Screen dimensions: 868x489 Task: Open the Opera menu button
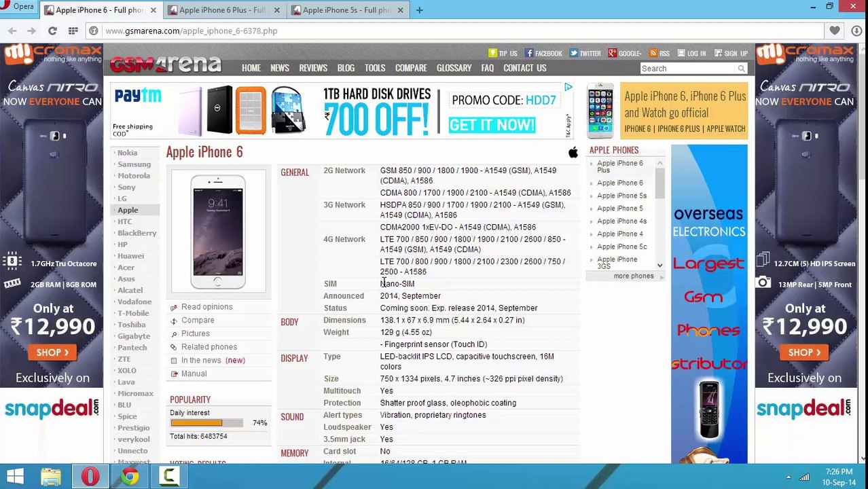(18, 7)
